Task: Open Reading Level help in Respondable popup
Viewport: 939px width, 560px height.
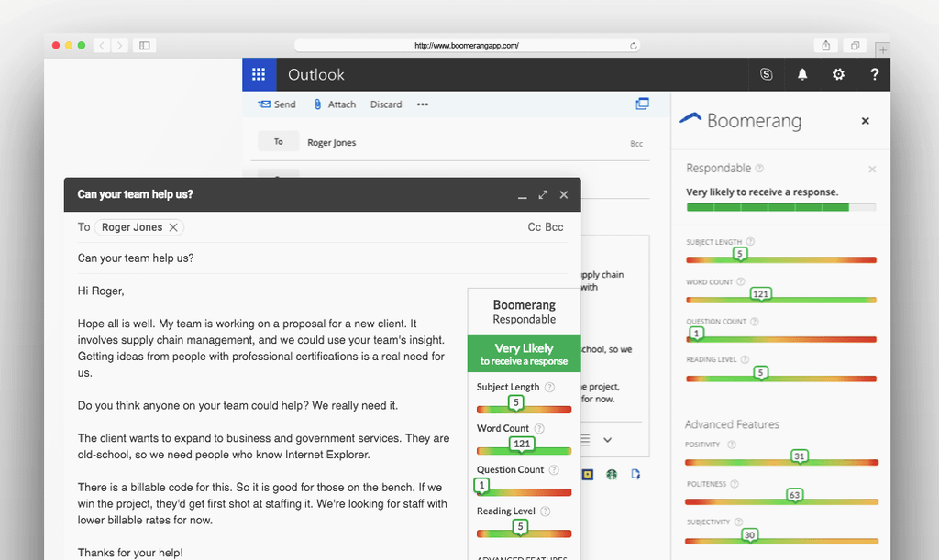Action: [x=545, y=511]
